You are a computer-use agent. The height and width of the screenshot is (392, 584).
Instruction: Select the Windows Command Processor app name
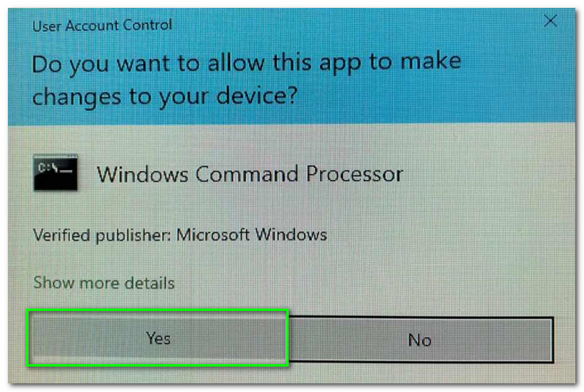coord(250,174)
